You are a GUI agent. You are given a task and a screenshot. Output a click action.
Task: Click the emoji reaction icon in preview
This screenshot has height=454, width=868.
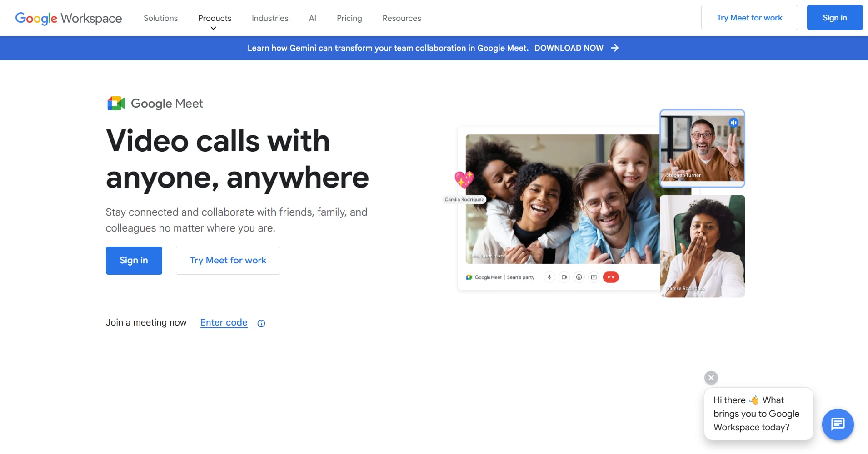point(579,277)
